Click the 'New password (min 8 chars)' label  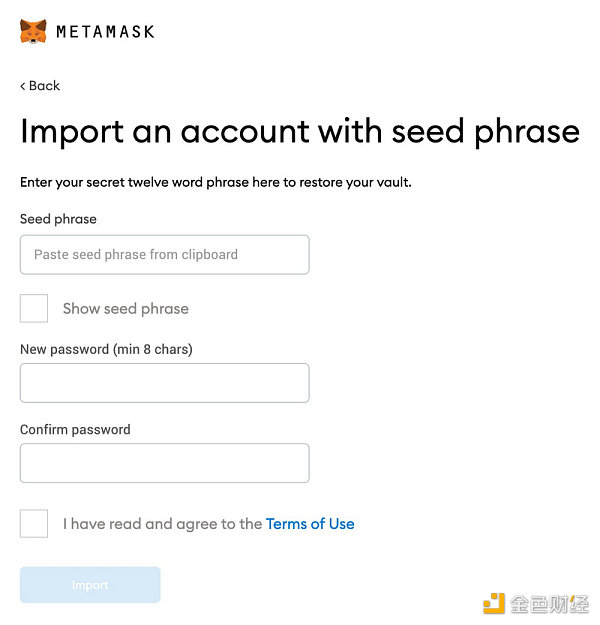(106, 349)
